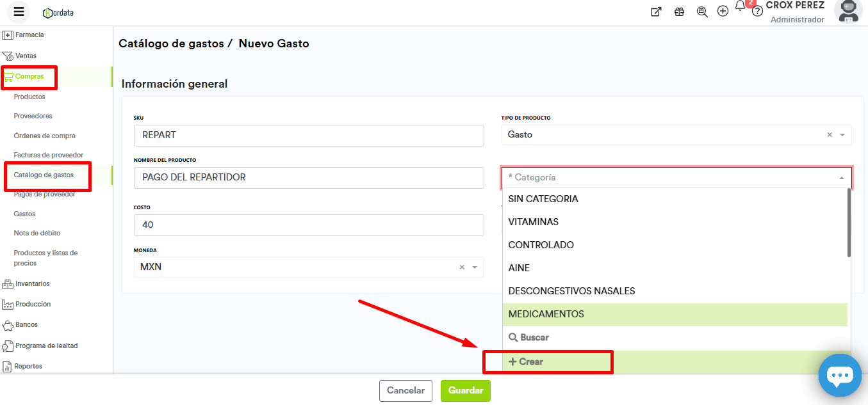Open the notifications bell icon
868x405 pixels.
pyautogui.click(x=740, y=6)
